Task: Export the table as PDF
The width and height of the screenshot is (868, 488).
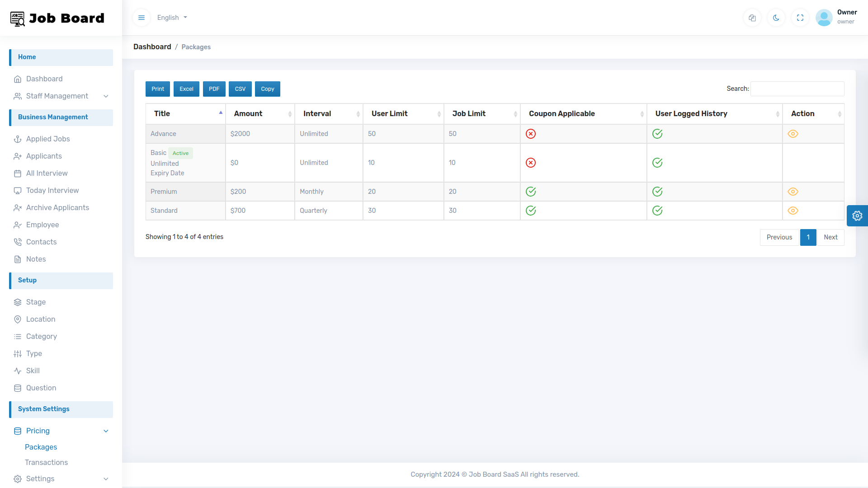Action: point(214,89)
